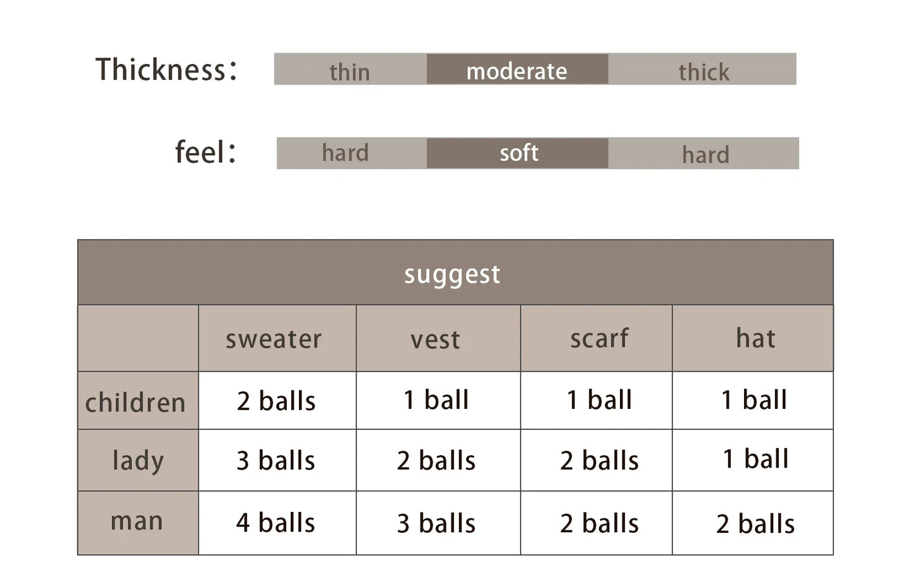Click the man vest cell '3 balls'
The height and width of the screenshot is (588, 915).
click(x=438, y=523)
